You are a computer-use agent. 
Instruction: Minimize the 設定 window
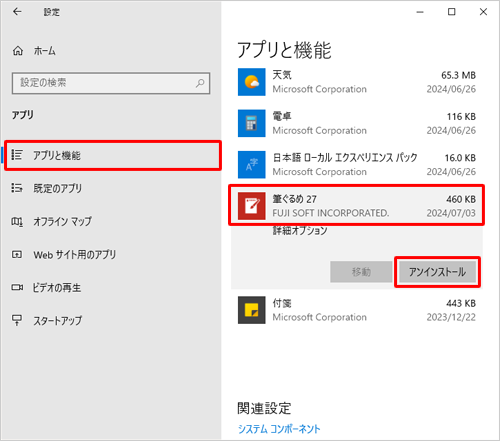click(420, 12)
